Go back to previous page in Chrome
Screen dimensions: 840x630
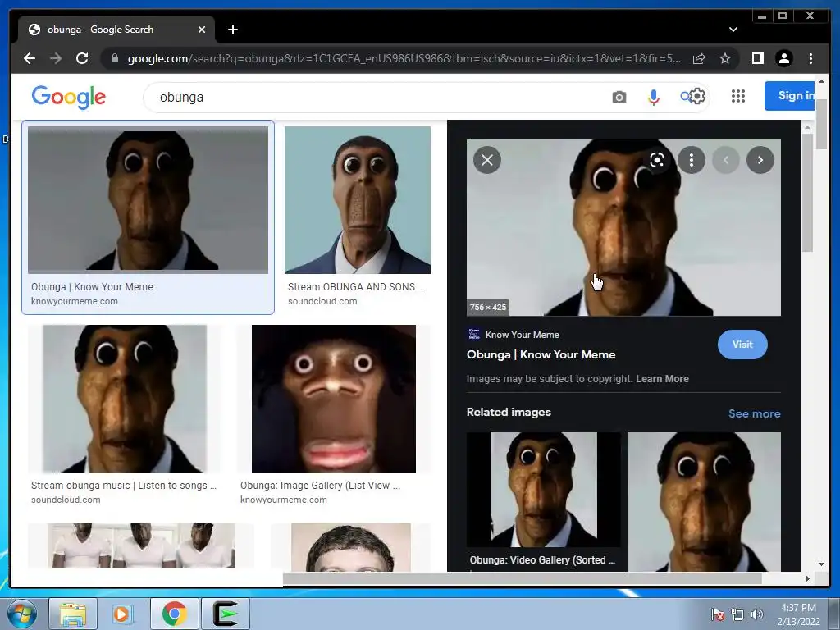click(30, 58)
